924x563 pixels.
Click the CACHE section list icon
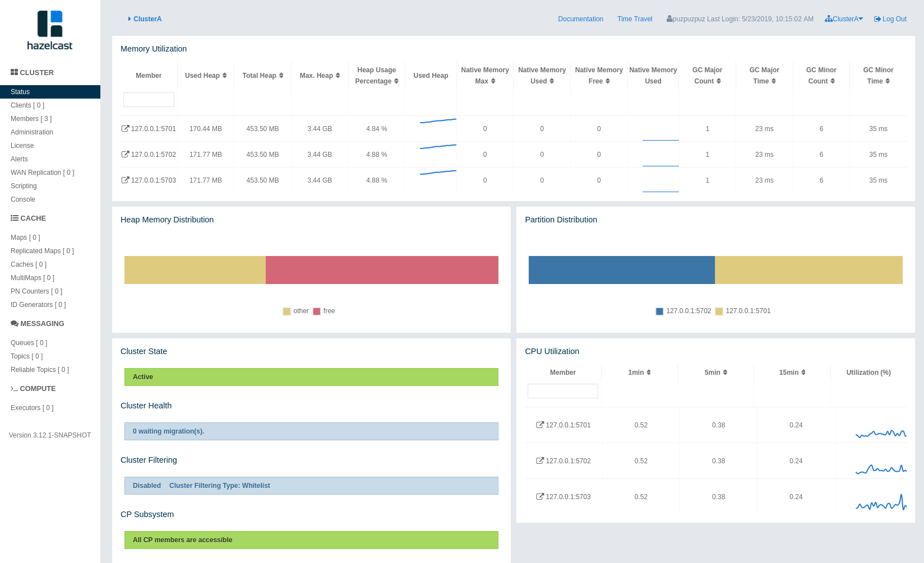pos(14,218)
